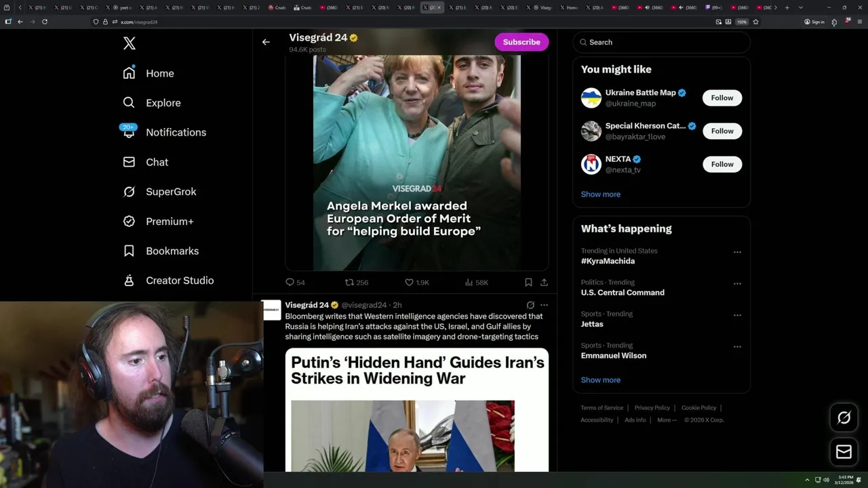The width and height of the screenshot is (868, 488).
Task: Close the active browser tab
Action: click(439, 7)
